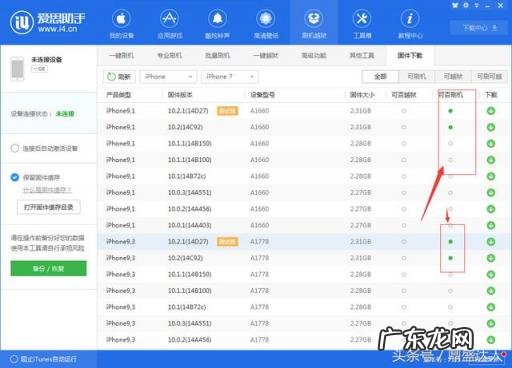Image resolution: width=512 pixels, height=368 pixels.
Task: Click 打开固件缓存目录 button
Action: pyautogui.click(x=49, y=207)
